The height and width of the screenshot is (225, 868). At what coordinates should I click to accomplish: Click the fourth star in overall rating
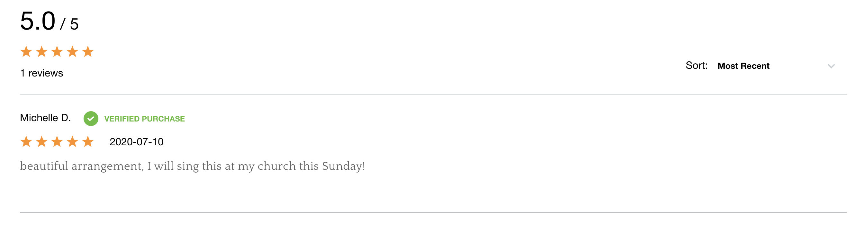(72, 51)
